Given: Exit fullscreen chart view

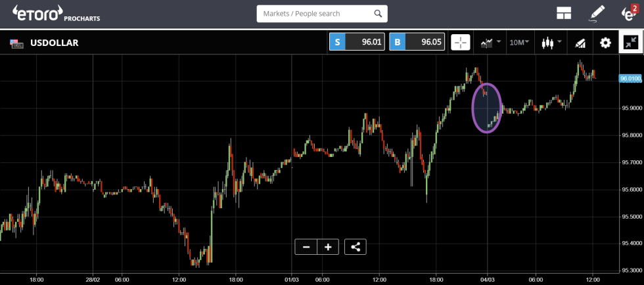Looking at the screenshot, I should click(631, 43).
